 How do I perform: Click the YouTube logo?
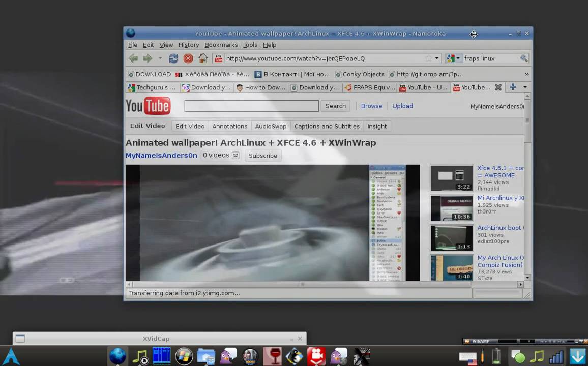pyautogui.click(x=148, y=106)
